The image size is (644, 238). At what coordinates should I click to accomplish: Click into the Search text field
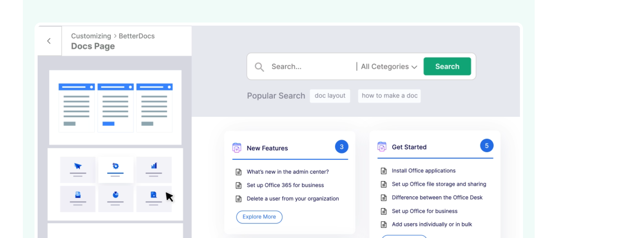310,67
